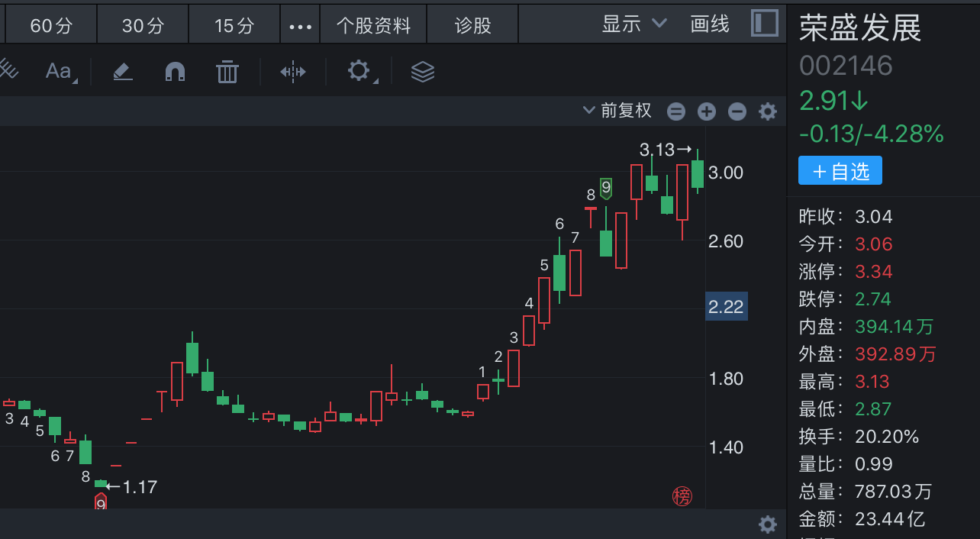This screenshot has height=539, width=980.
Task: Click the stock code 002146
Action: pyautogui.click(x=846, y=66)
